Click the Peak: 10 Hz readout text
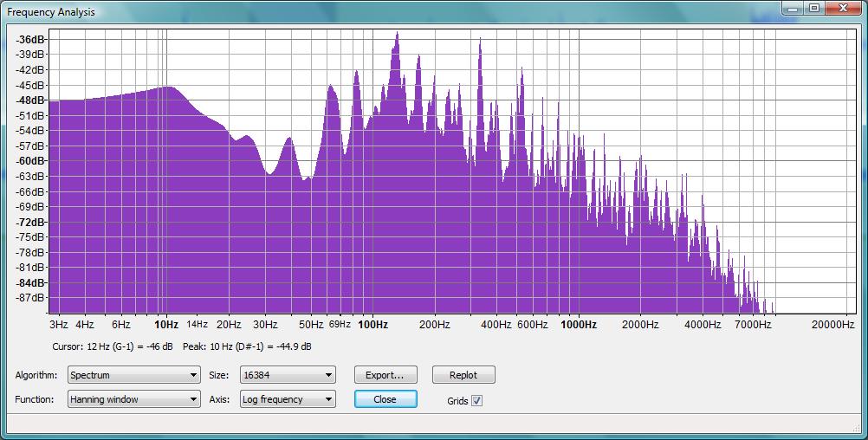The height and width of the screenshot is (440, 868). (x=247, y=347)
